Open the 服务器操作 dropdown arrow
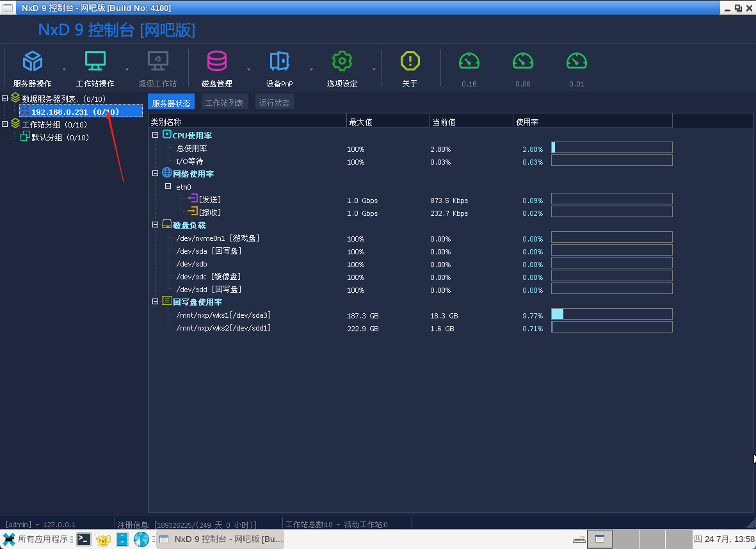 63,69
